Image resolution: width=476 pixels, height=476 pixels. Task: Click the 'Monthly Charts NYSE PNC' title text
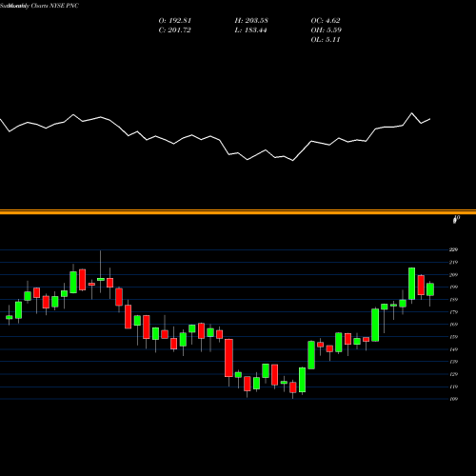point(44,6)
